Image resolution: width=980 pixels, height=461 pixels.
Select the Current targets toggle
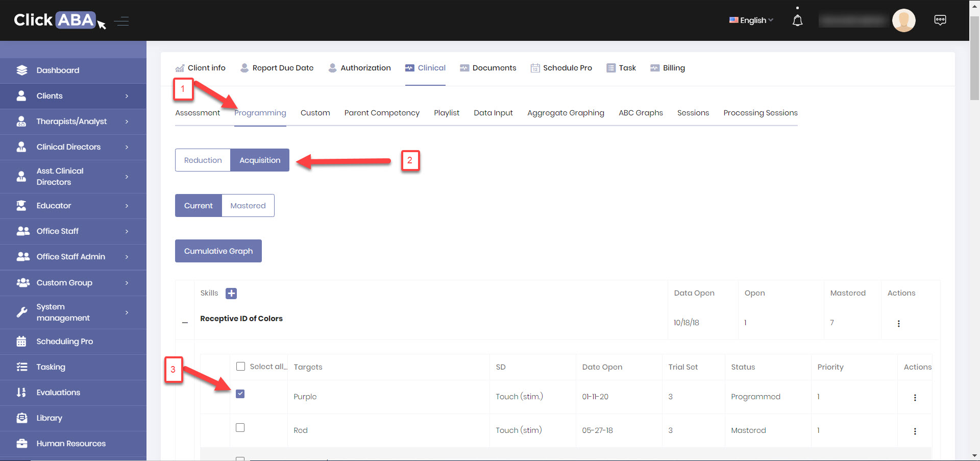(199, 206)
